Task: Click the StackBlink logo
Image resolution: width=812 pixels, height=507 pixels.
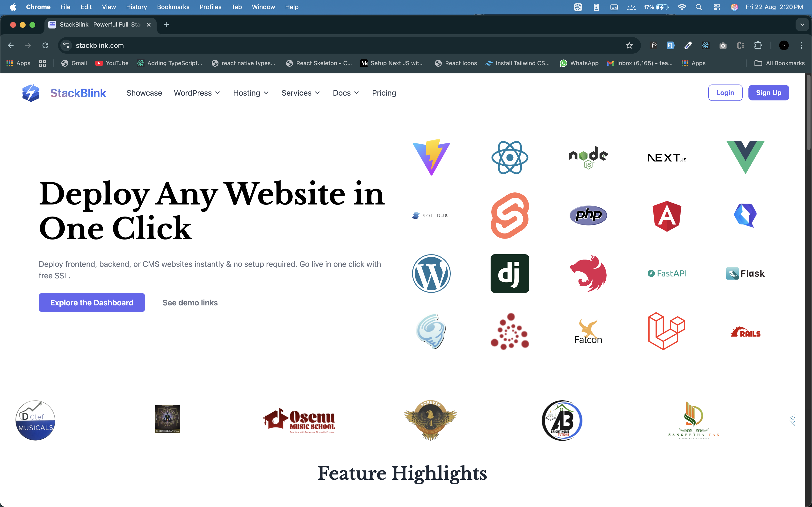Action: point(64,92)
